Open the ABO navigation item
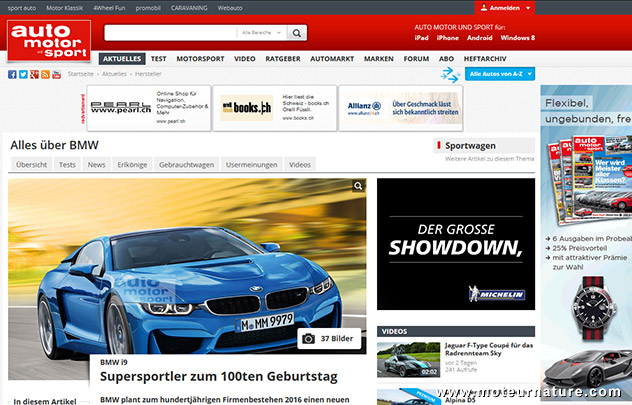 click(446, 59)
